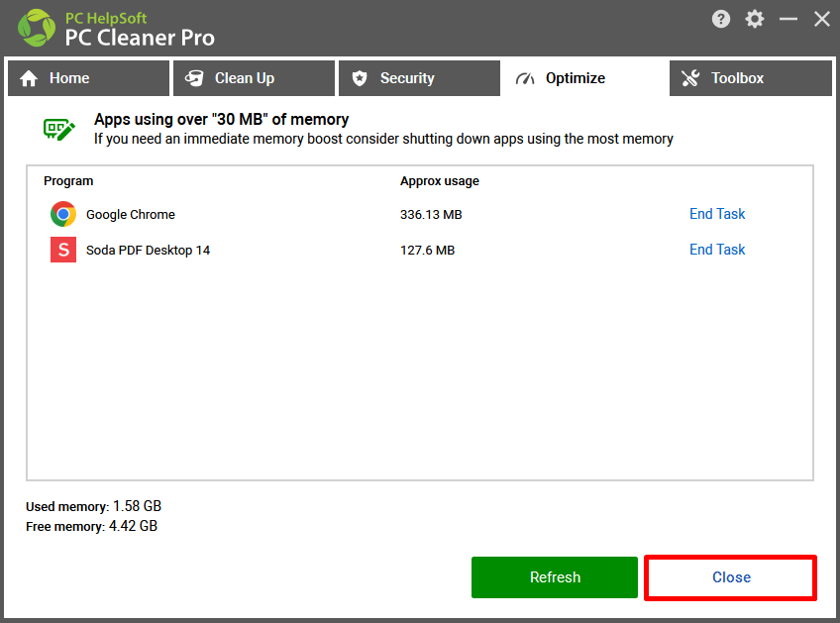Screen dimensions: 840x623
Task: Click the shield icon on Security tab
Action: (360, 78)
